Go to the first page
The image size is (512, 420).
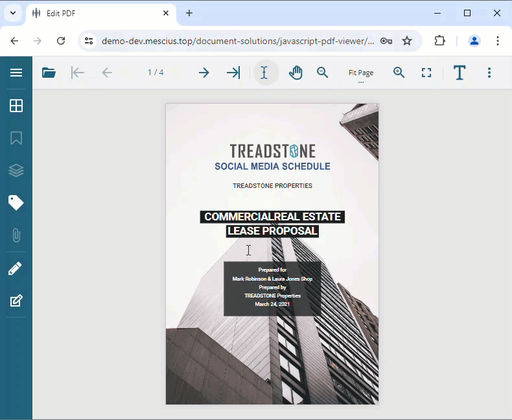(78, 73)
